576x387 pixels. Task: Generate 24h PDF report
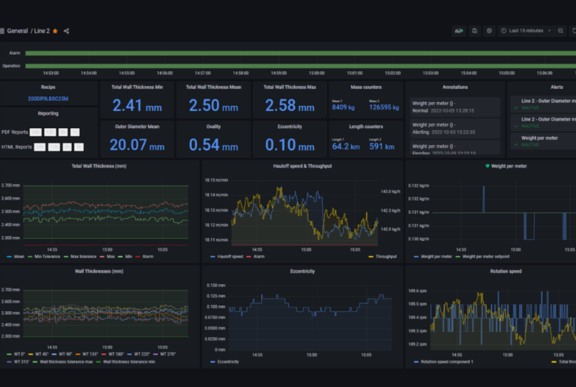(x=36, y=132)
